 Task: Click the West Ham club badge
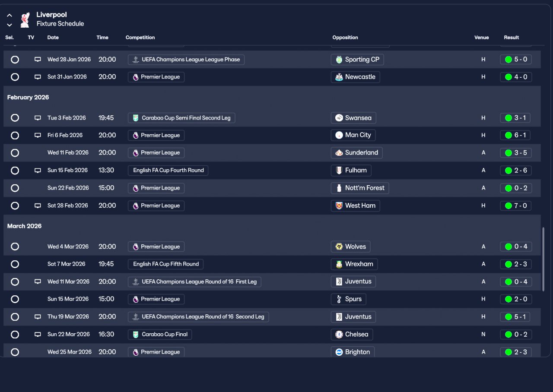click(339, 205)
